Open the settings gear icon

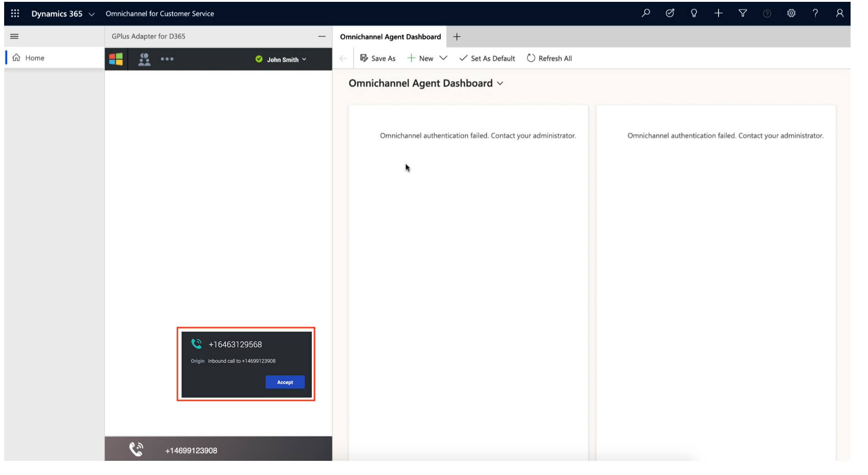(791, 13)
